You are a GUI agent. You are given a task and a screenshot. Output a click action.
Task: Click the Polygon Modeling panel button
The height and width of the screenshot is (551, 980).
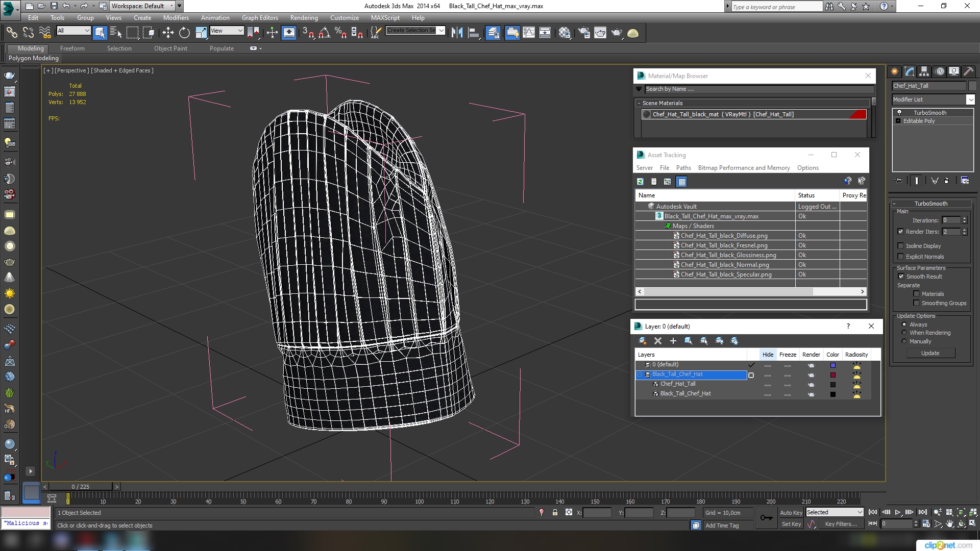coord(34,58)
